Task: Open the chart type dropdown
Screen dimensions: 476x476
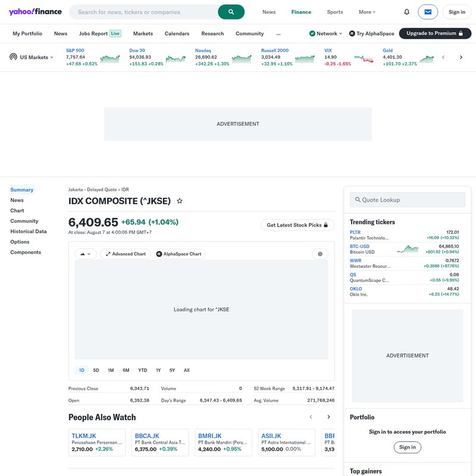Action: point(86,254)
